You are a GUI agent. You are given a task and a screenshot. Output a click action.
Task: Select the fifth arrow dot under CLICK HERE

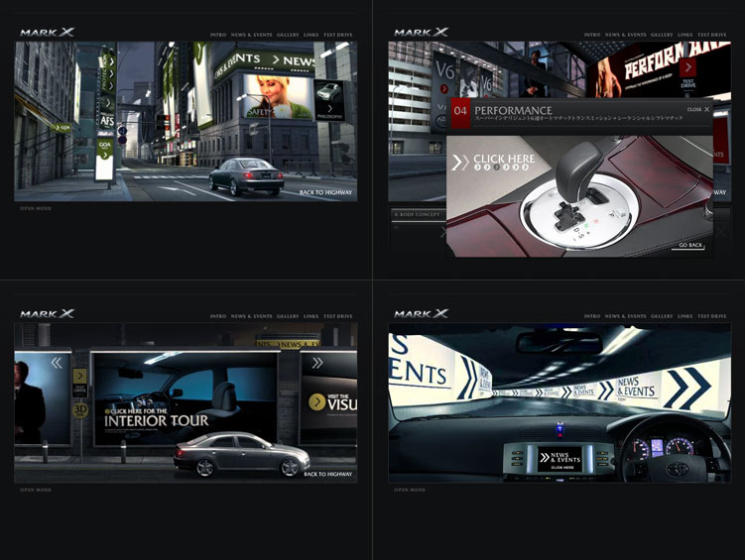[x=516, y=168]
